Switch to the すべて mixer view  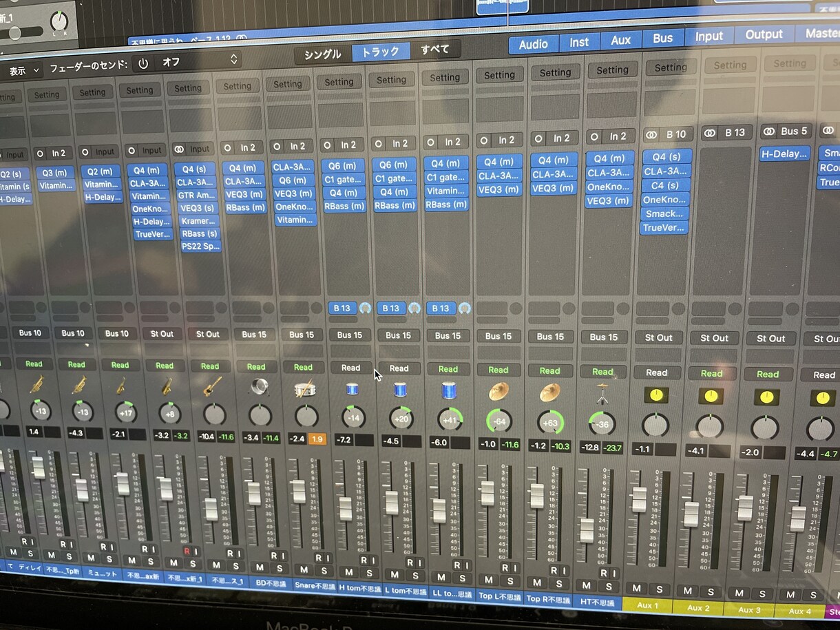point(435,50)
